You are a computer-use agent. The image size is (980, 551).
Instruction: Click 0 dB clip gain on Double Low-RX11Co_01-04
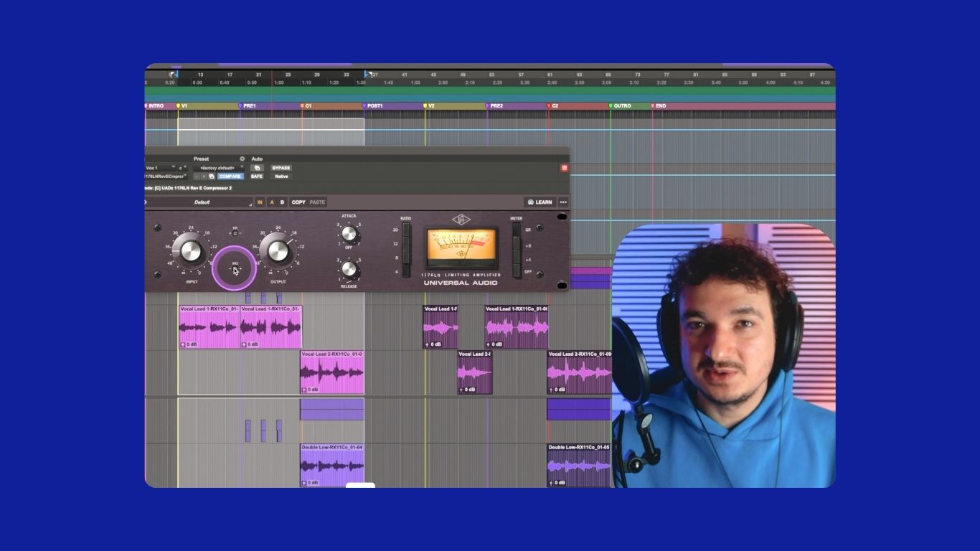coord(311,483)
